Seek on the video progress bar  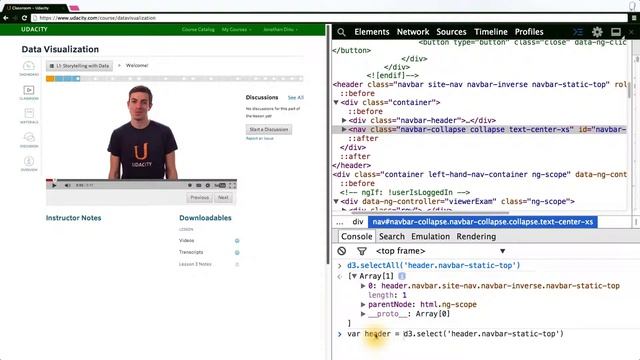pyautogui.click(x=141, y=180)
